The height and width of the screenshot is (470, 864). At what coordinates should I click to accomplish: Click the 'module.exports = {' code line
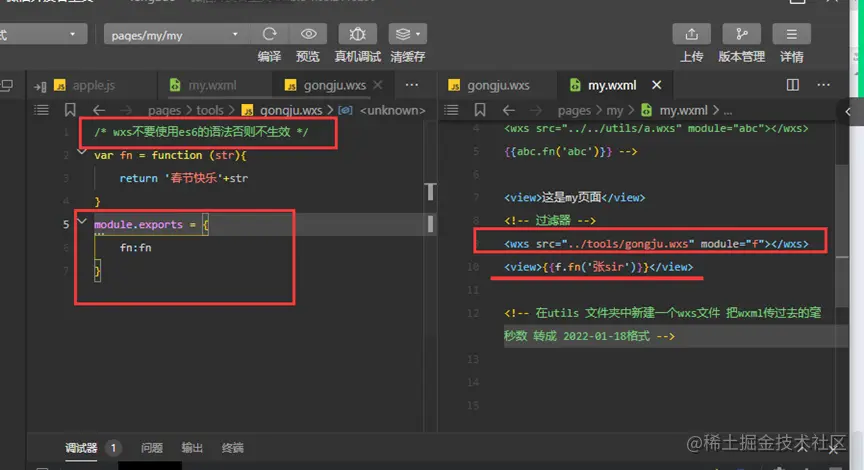150,224
